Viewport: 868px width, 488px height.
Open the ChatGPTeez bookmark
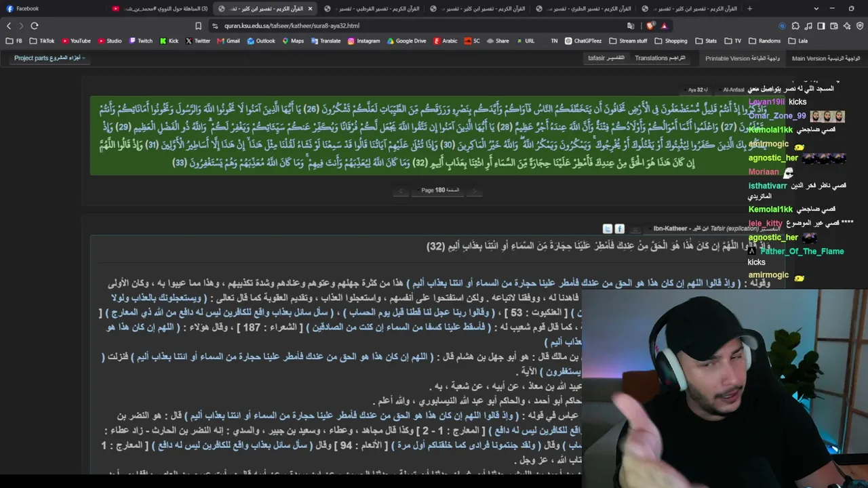pyautogui.click(x=583, y=41)
